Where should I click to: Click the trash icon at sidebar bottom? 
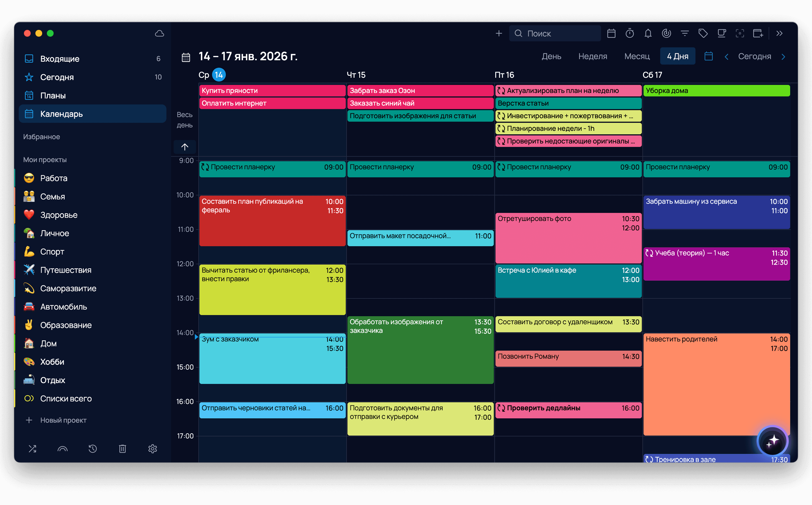coord(122,449)
